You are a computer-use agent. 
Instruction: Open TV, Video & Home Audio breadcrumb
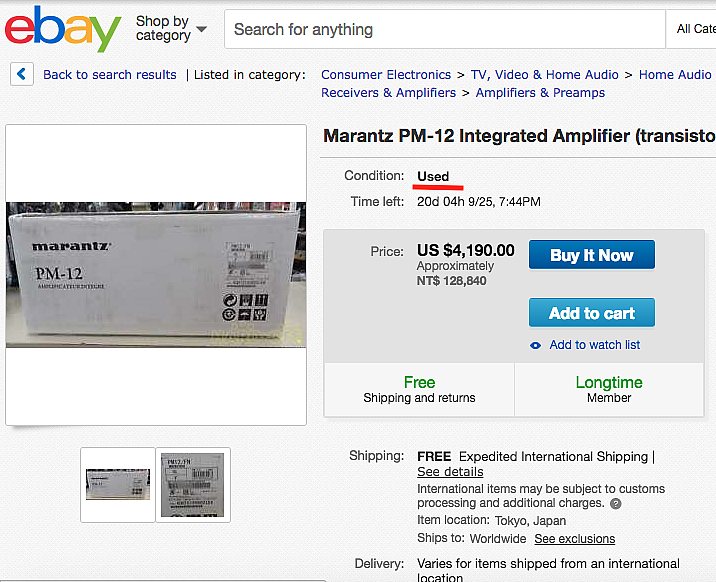pos(544,74)
